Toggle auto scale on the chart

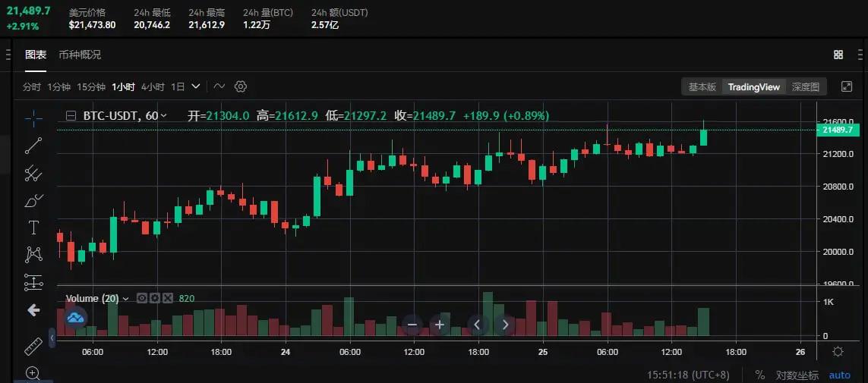[839, 375]
